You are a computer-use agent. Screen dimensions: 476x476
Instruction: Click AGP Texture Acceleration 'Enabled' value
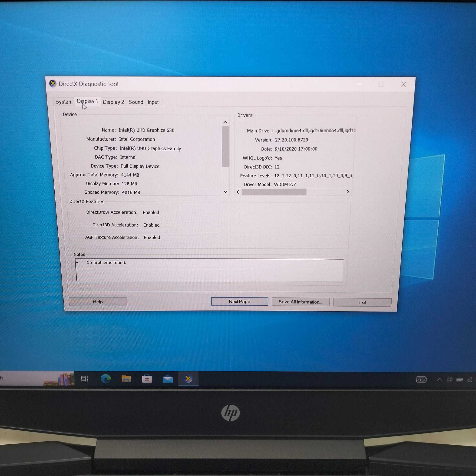(x=152, y=238)
